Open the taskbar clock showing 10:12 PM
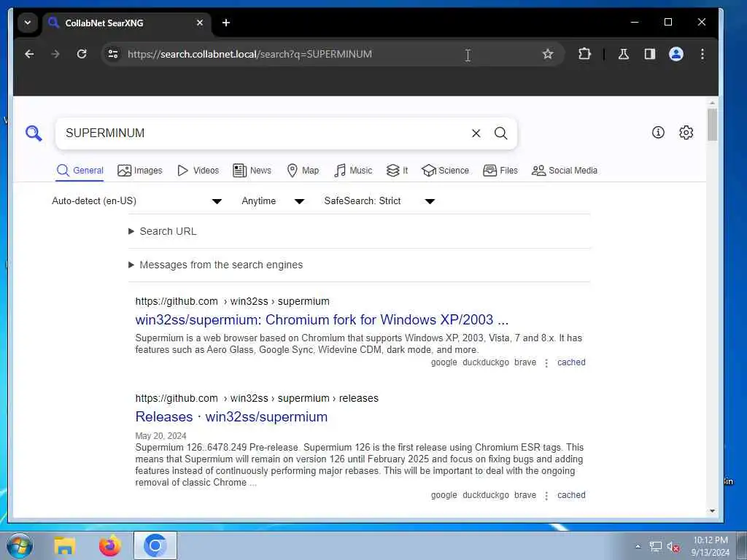Screen dimensions: 747x560 click(711, 546)
